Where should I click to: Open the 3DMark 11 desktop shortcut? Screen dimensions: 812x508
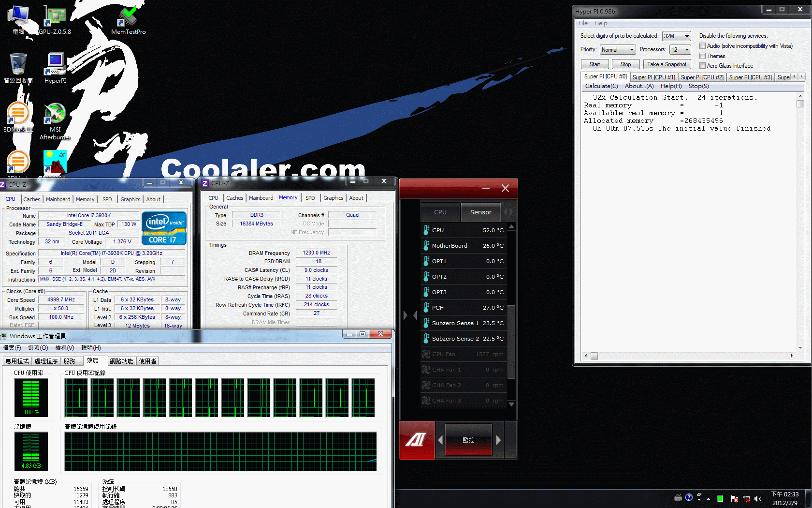tap(18, 117)
